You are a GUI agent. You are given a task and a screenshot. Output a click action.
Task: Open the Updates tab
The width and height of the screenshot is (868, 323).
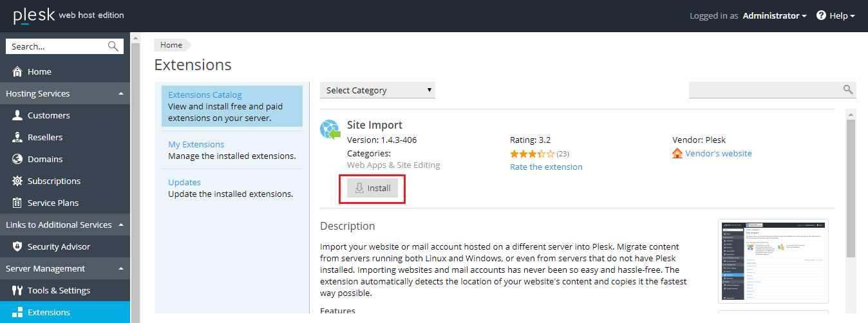[184, 182]
